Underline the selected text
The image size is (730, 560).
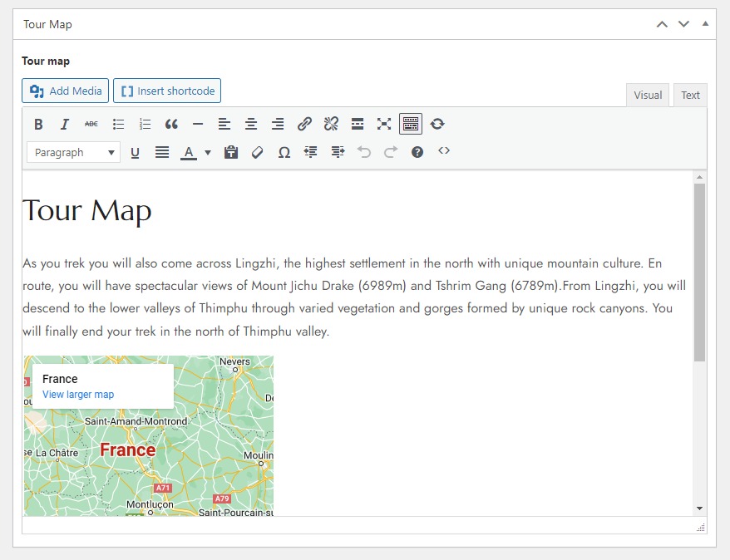pos(135,153)
